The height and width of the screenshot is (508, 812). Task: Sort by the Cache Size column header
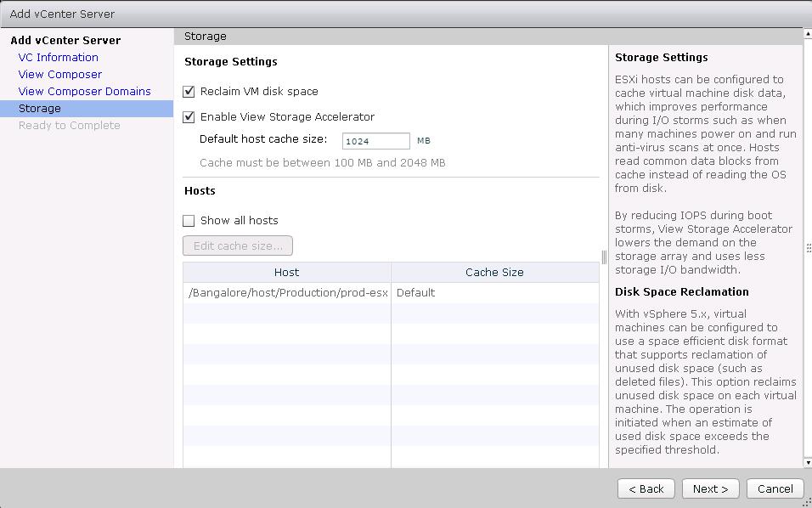(x=494, y=273)
